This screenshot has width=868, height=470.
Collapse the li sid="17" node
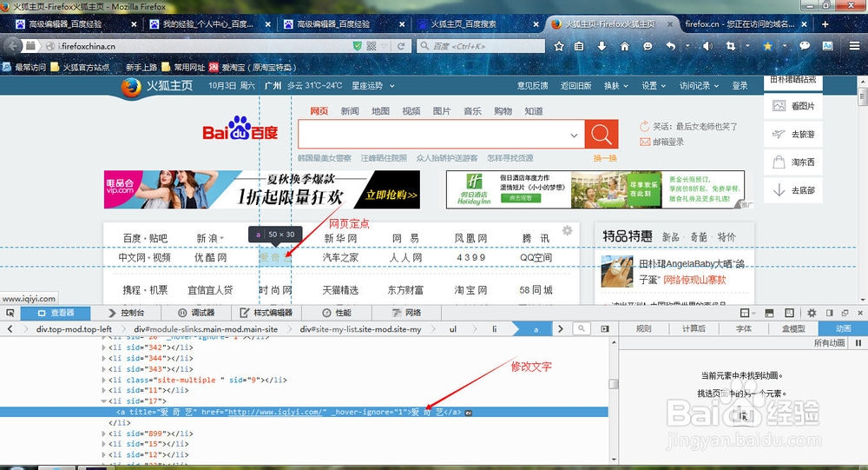point(103,401)
